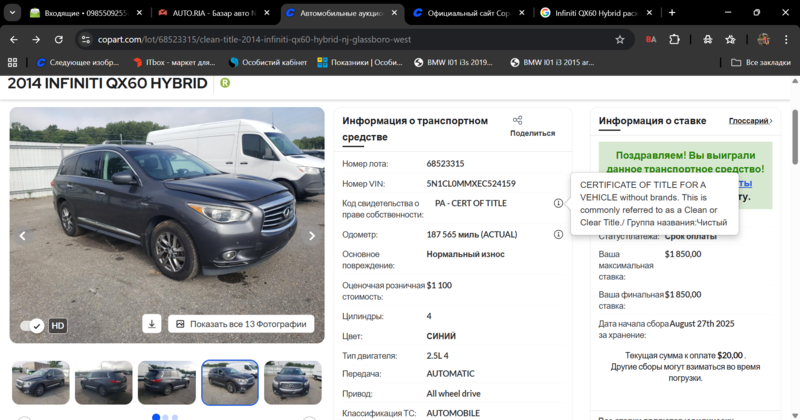Viewport: 800px width, 420px height.
Task: Go forward to the next page
Action: pyautogui.click(x=36, y=39)
